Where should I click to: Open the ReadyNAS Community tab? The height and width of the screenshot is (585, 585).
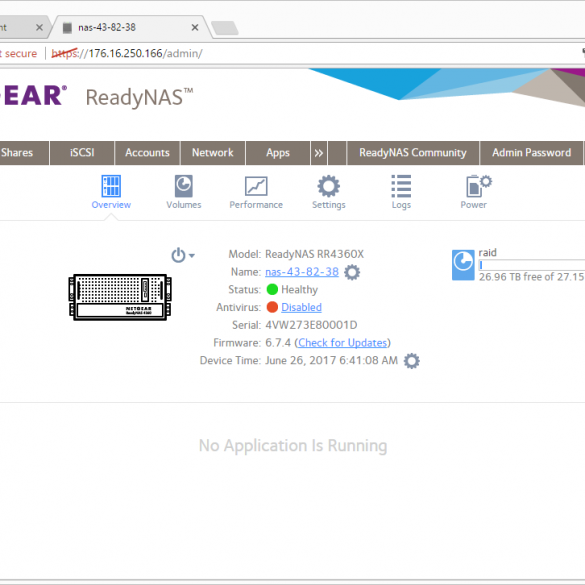pyautogui.click(x=413, y=153)
